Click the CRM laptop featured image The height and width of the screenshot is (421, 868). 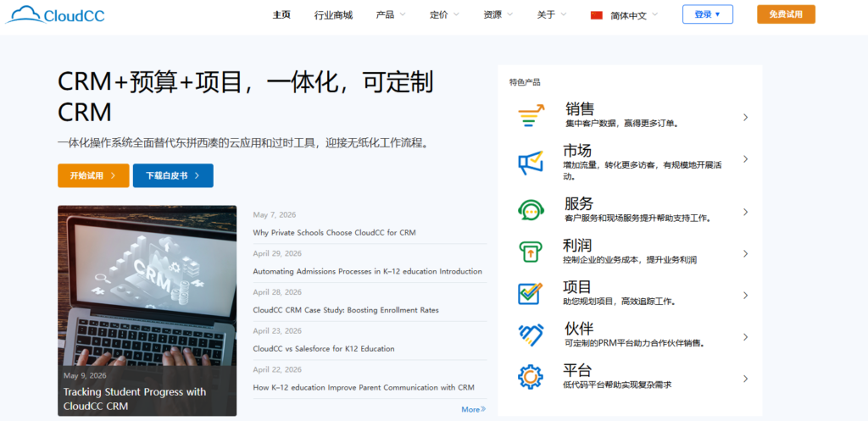(x=147, y=285)
